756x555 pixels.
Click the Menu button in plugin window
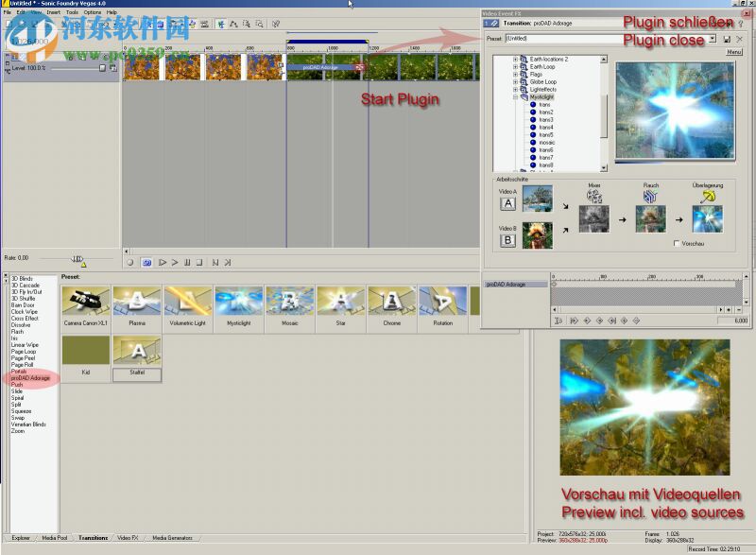point(734,52)
